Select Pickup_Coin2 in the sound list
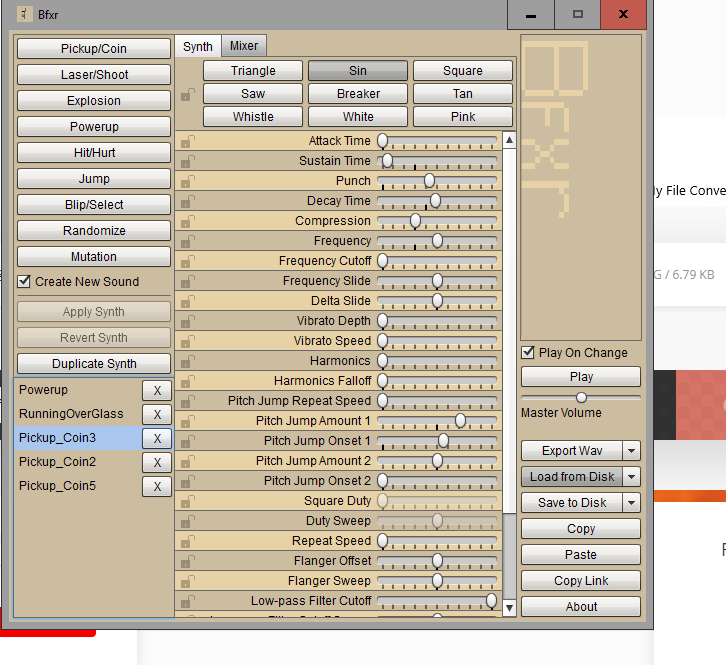The image size is (726, 665). coord(58,462)
